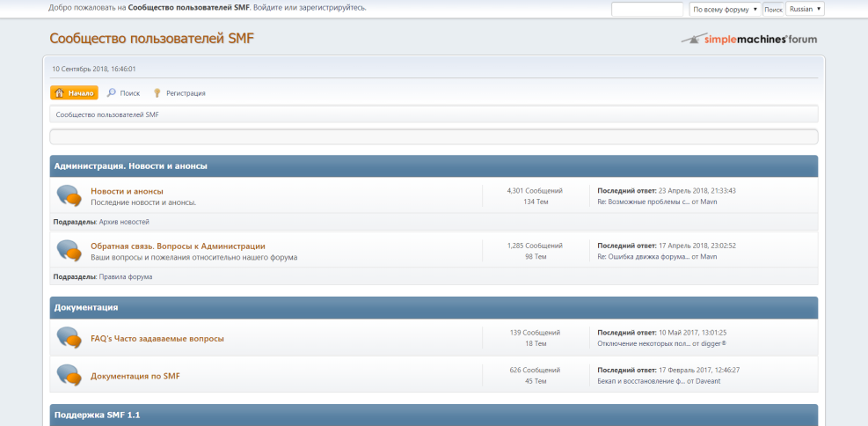Open the Архив новостей subforum link
868x426 pixels.
point(124,222)
